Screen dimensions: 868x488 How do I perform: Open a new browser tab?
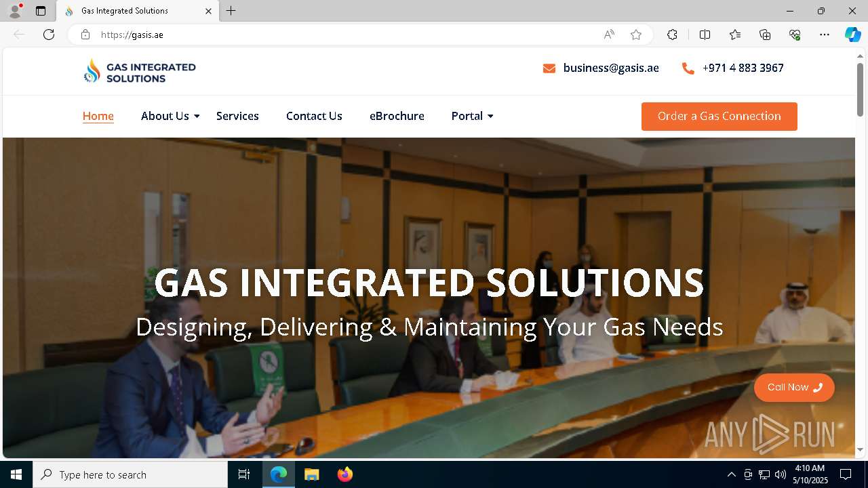pos(231,11)
